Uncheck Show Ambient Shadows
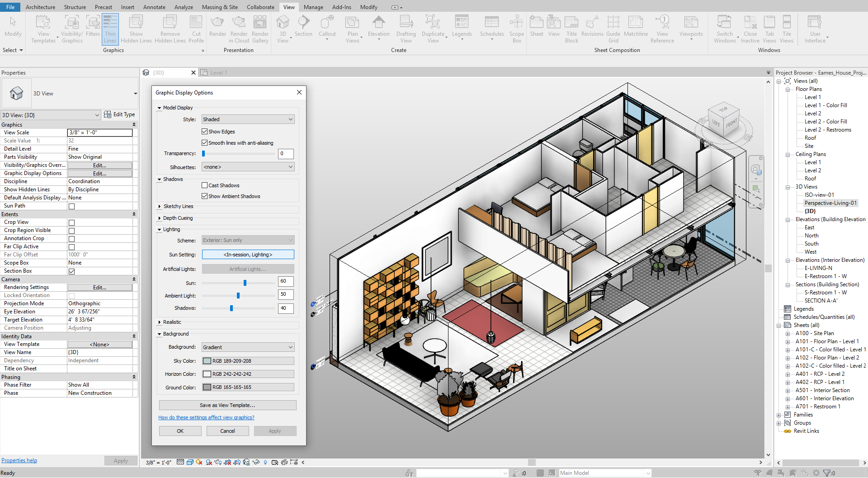 205,196
